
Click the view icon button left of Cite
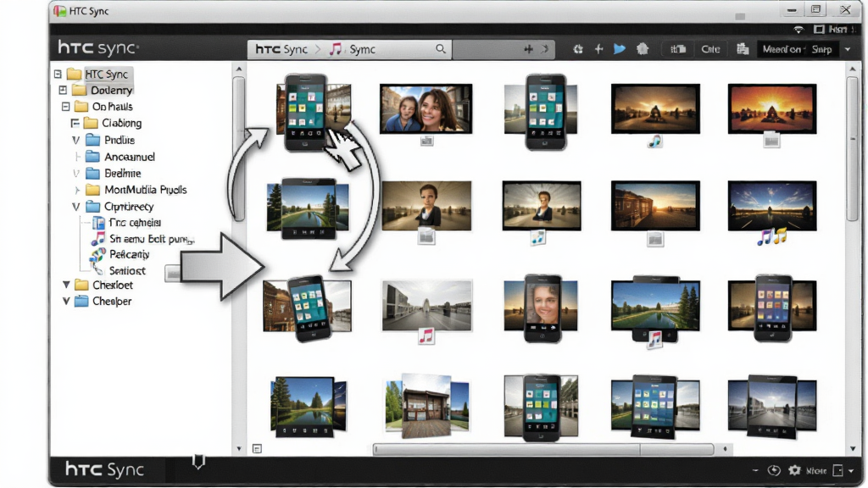[678, 49]
